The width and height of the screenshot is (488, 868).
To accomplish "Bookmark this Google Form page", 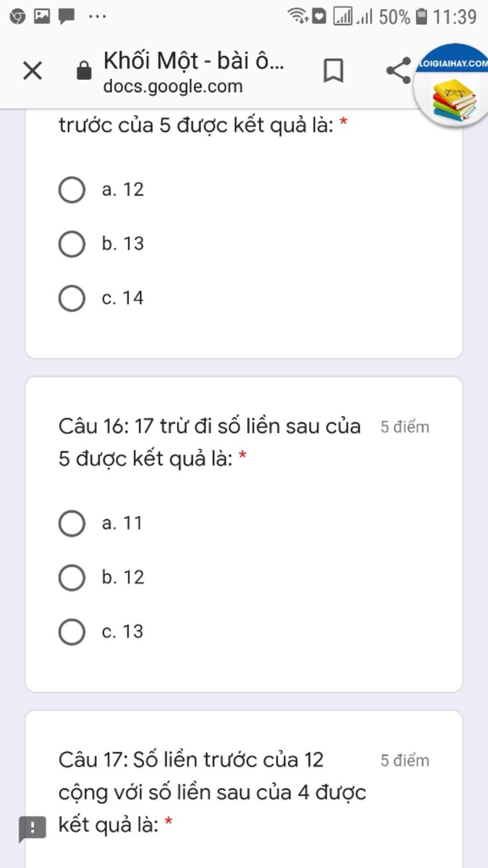I will pos(333,71).
